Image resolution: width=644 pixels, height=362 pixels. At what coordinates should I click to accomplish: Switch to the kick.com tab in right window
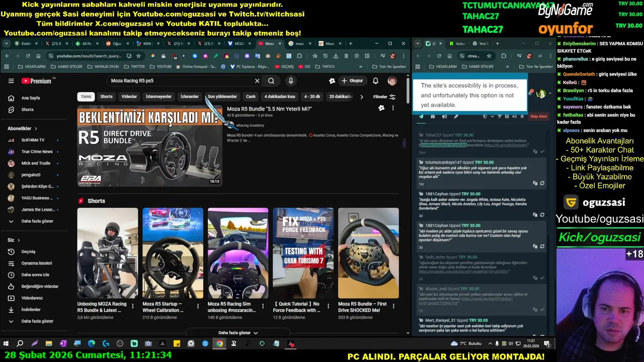[456, 44]
